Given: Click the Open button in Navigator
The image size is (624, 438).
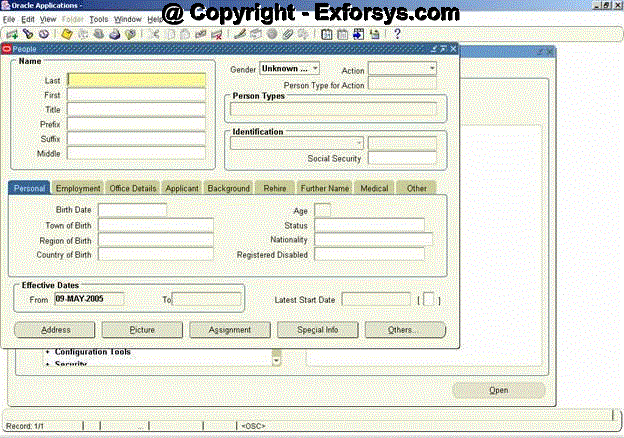Looking at the screenshot, I should coord(498,390).
